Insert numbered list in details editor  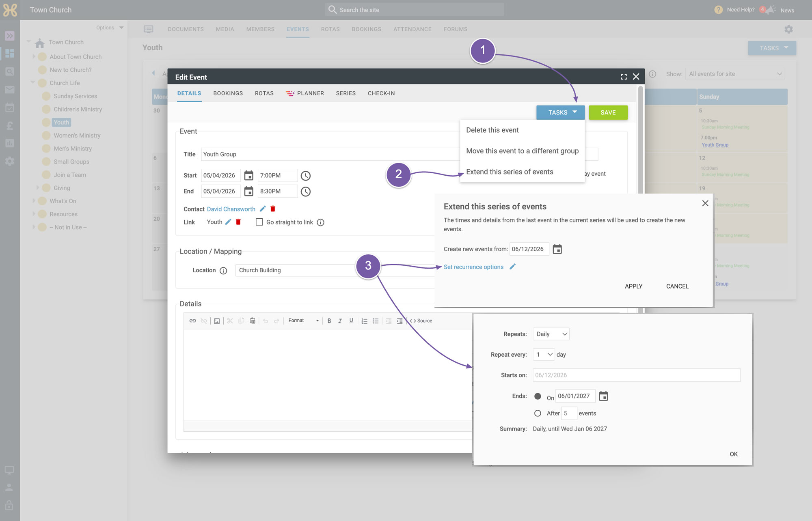364,321
